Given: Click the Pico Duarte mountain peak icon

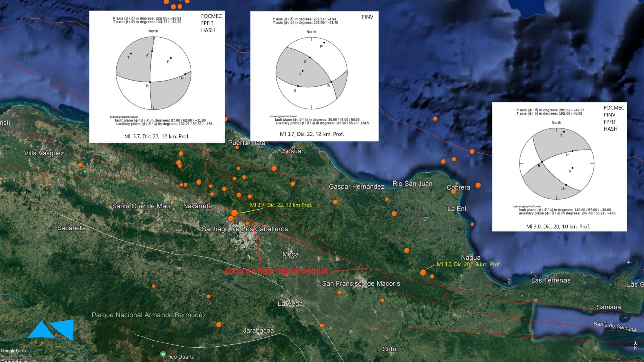Looking at the screenshot, I should pos(163,355).
